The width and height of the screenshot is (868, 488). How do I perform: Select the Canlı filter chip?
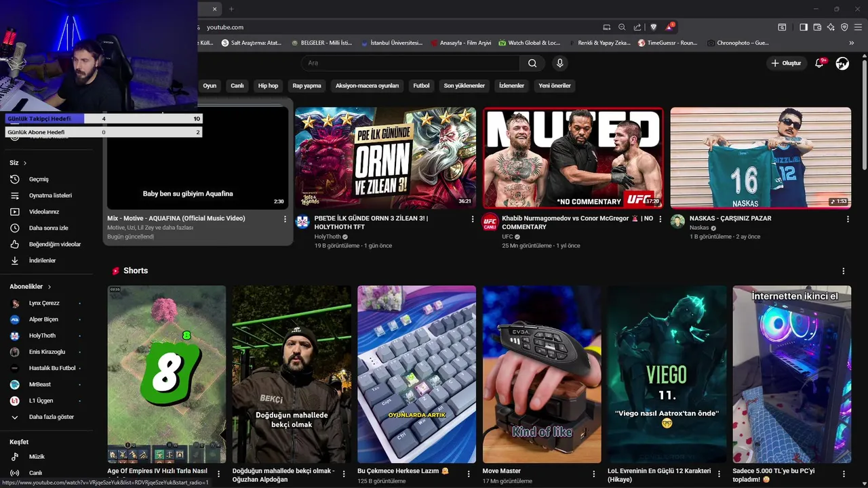click(237, 85)
